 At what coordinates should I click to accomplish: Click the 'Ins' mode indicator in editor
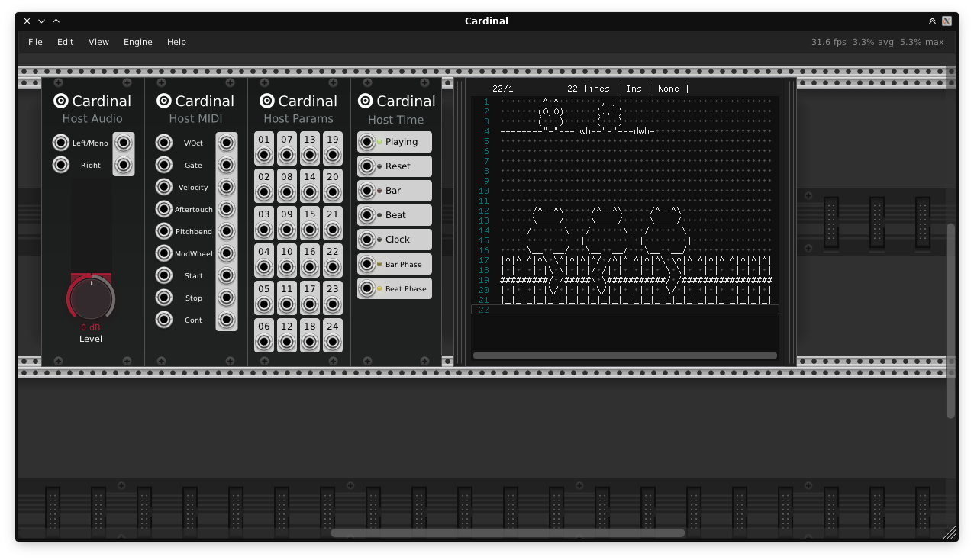pos(634,89)
